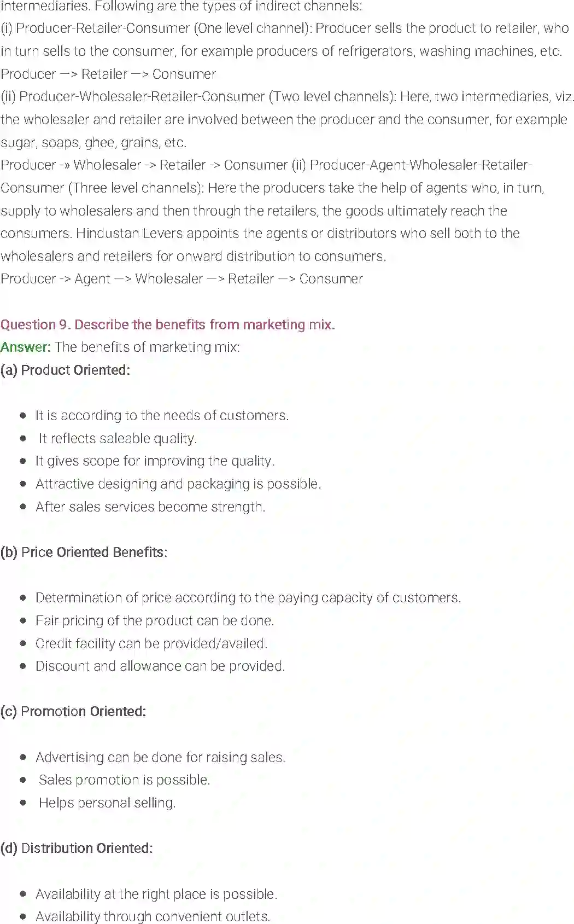Click bullet 'It reflects saleable quality.'
574x924 pixels.
[x=118, y=439]
